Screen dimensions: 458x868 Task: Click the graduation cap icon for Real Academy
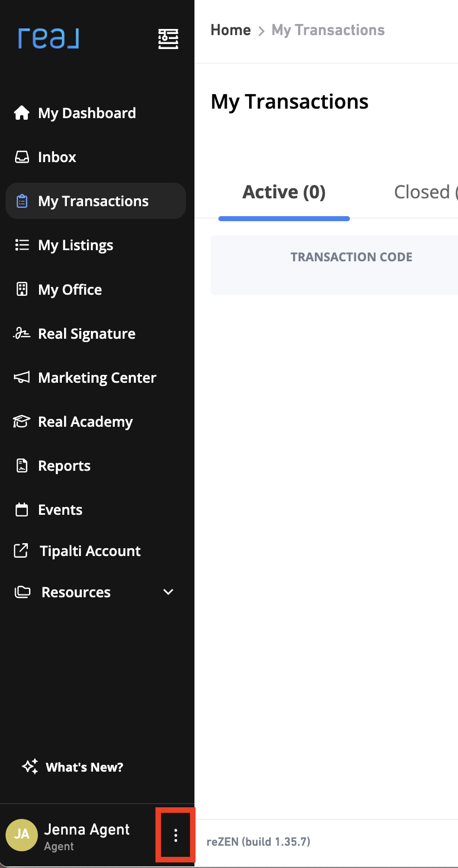tap(22, 422)
